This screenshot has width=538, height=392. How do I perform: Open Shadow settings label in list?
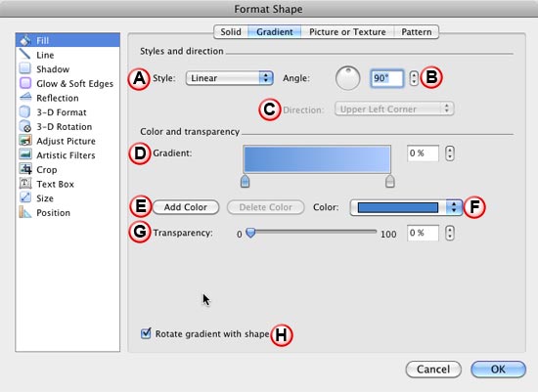53,69
